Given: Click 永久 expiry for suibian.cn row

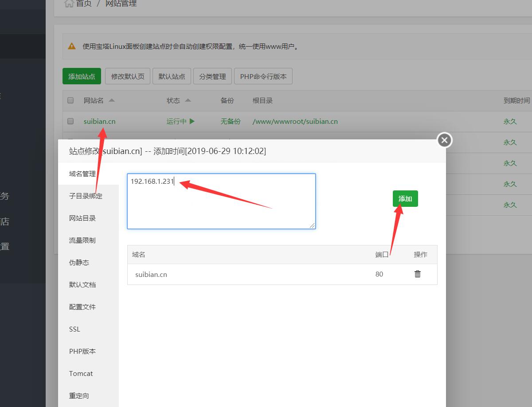Looking at the screenshot, I should click(x=510, y=121).
